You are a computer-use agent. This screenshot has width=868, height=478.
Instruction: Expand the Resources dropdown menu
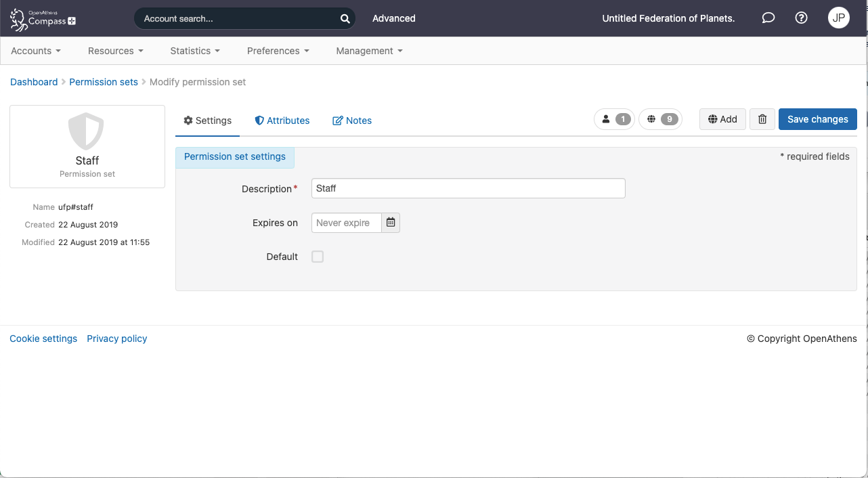tap(115, 51)
